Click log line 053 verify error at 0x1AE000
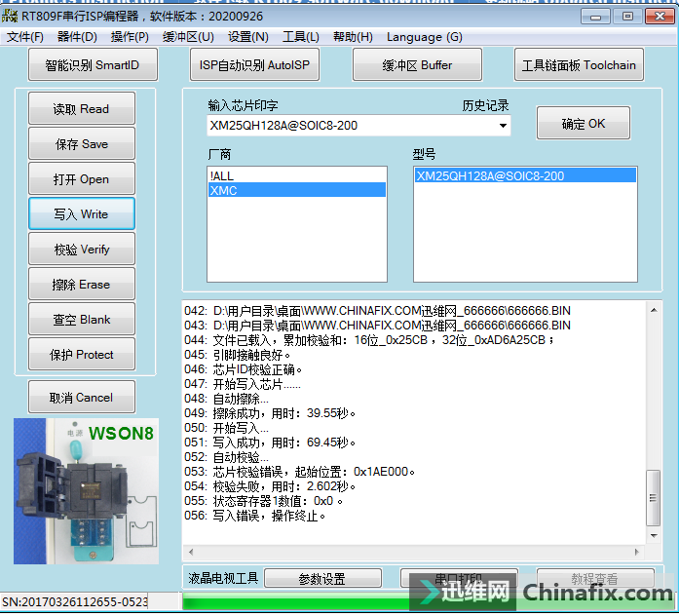 pyautogui.click(x=299, y=472)
